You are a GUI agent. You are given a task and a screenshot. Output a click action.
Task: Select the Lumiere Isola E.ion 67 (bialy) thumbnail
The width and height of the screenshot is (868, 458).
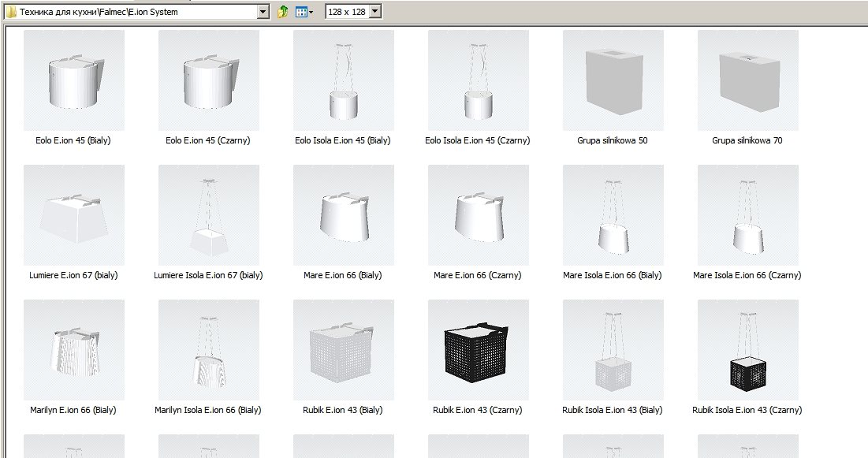(x=209, y=215)
